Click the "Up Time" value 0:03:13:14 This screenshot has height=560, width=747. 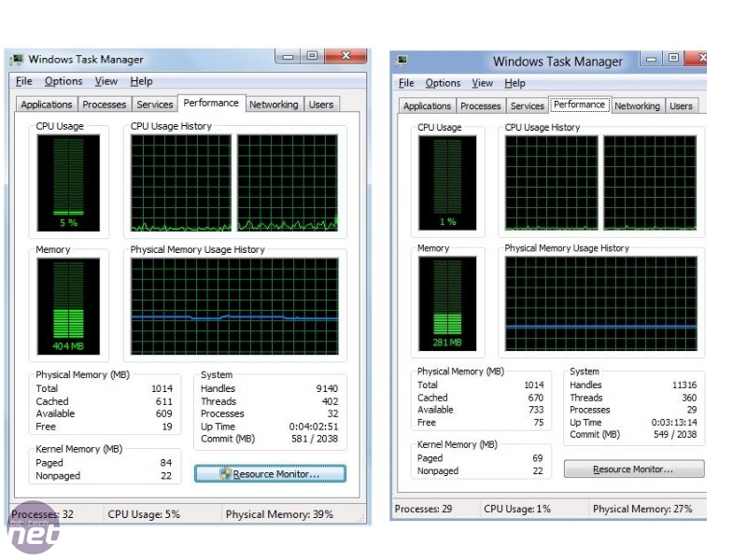(x=674, y=423)
